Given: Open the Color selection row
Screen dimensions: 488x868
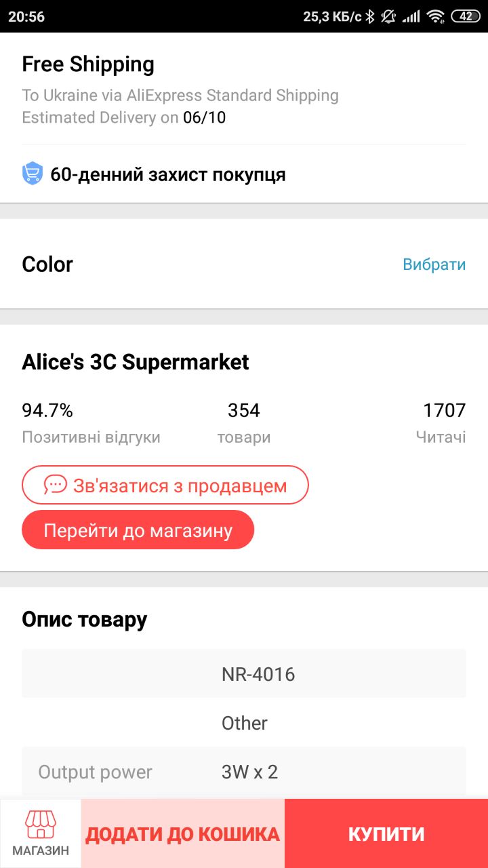Looking at the screenshot, I should pos(244,264).
